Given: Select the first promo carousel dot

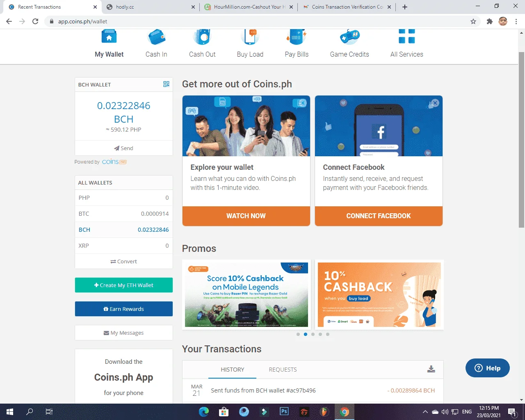Looking at the screenshot, I should (x=298, y=334).
